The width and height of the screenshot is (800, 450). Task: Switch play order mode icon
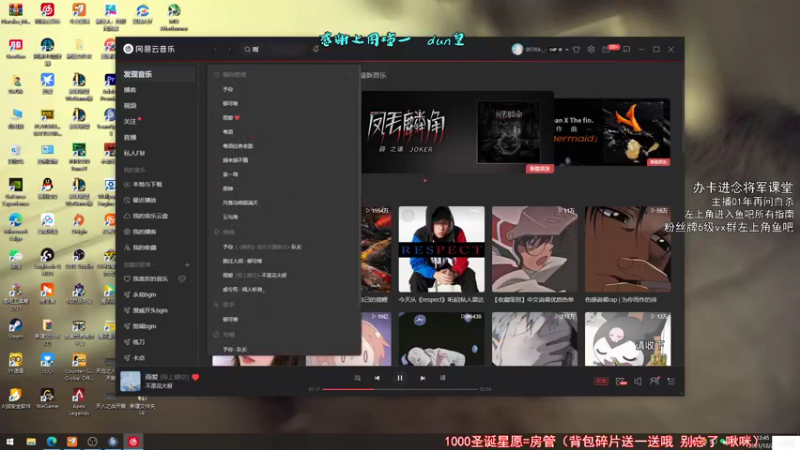357,378
